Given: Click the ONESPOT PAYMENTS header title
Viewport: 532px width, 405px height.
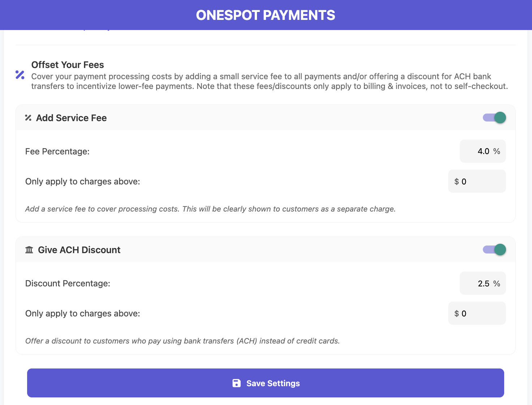Looking at the screenshot, I should tap(266, 15).
